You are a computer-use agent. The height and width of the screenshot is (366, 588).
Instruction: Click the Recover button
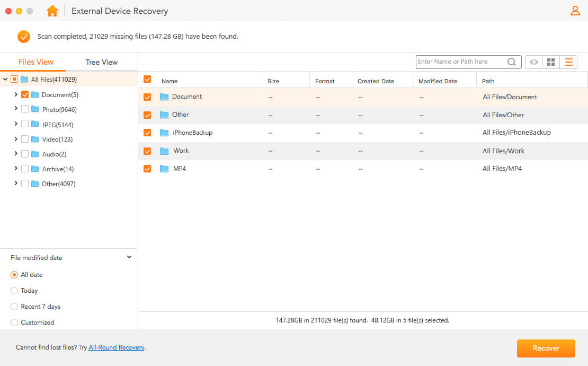546,348
